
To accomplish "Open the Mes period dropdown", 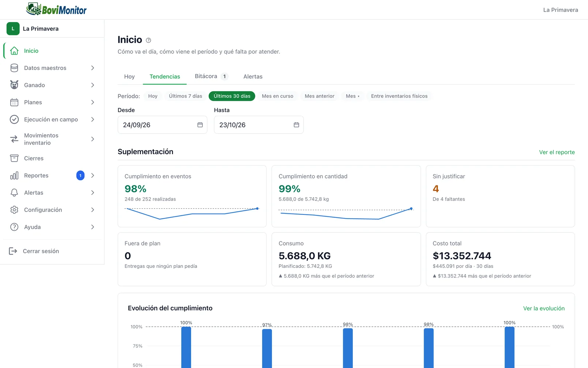I will pyautogui.click(x=352, y=96).
